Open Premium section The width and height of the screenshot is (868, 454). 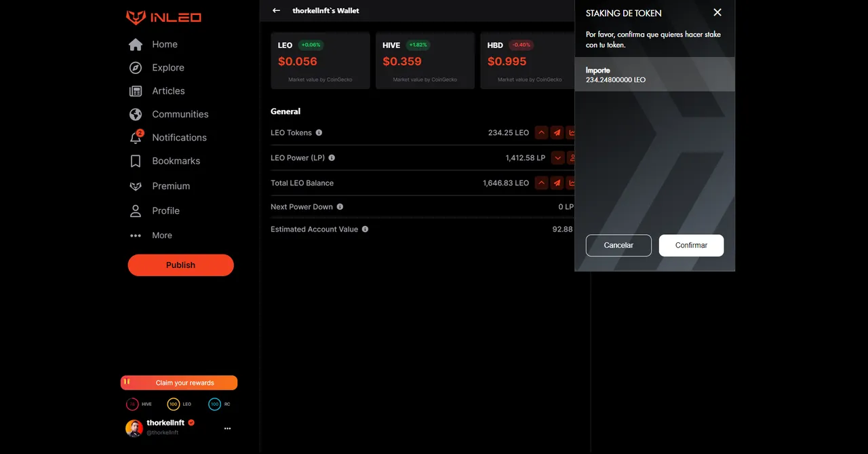159,186
